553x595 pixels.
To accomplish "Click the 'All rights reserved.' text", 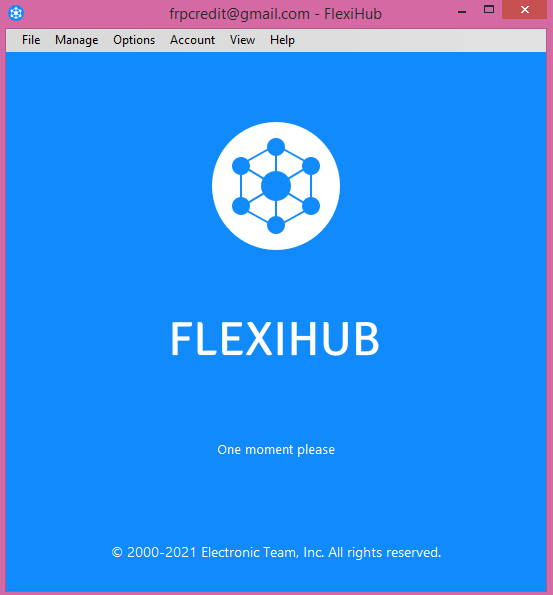I will 384,552.
